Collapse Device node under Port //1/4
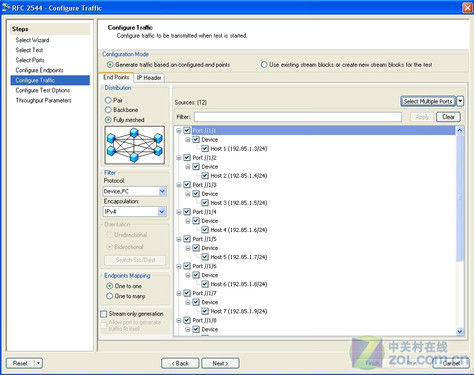 pyautogui.click(x=188, y=221)
